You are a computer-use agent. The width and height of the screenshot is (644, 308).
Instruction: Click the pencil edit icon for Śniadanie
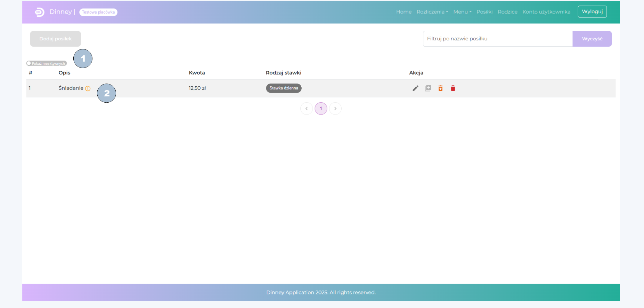pyautogui.click(x=415, y=88)
